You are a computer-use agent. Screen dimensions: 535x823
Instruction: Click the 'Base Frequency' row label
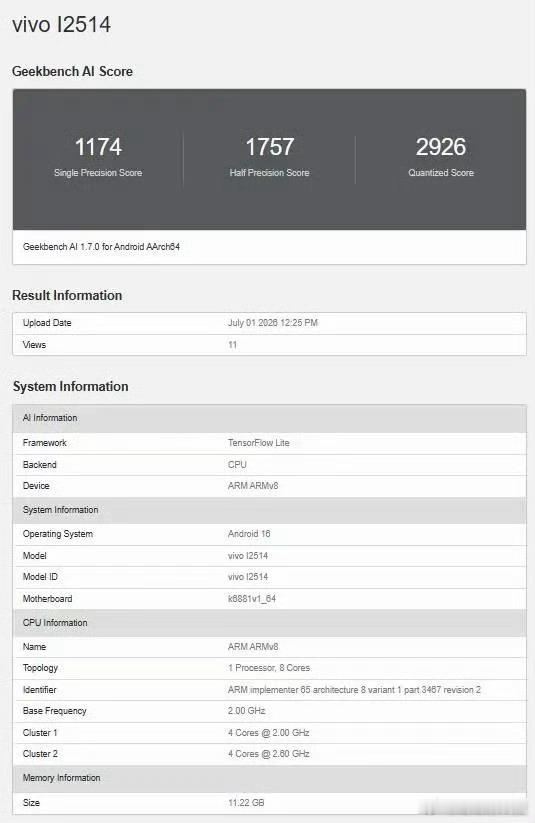click(55, 711)
